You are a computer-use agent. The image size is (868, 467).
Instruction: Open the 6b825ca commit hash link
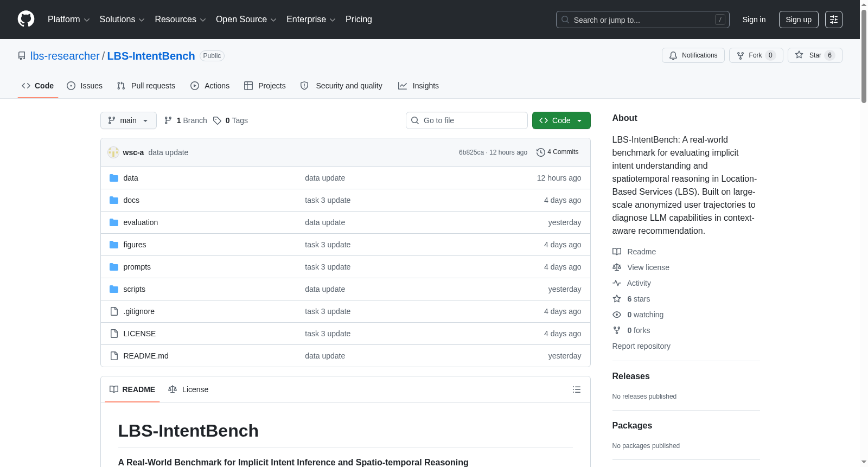coord(471,152)
